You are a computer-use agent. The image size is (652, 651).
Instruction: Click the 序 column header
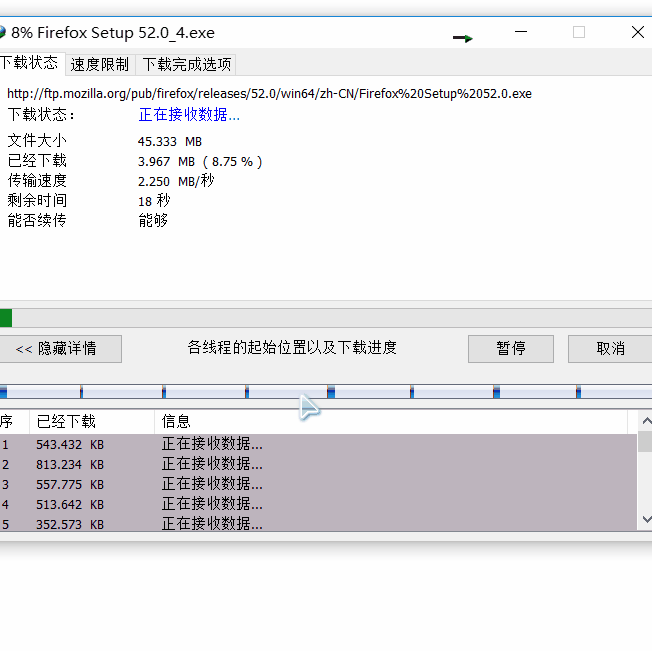coord(14,422)
